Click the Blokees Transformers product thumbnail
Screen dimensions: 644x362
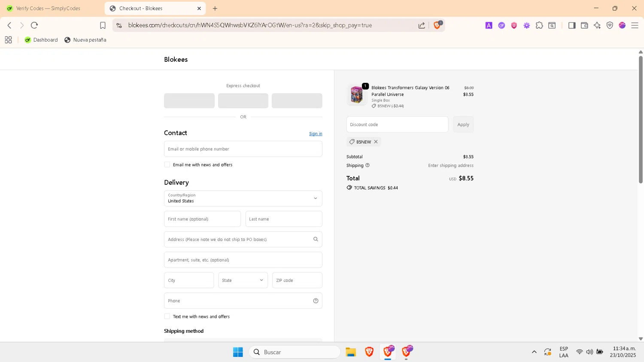click(x=356, y=95)
